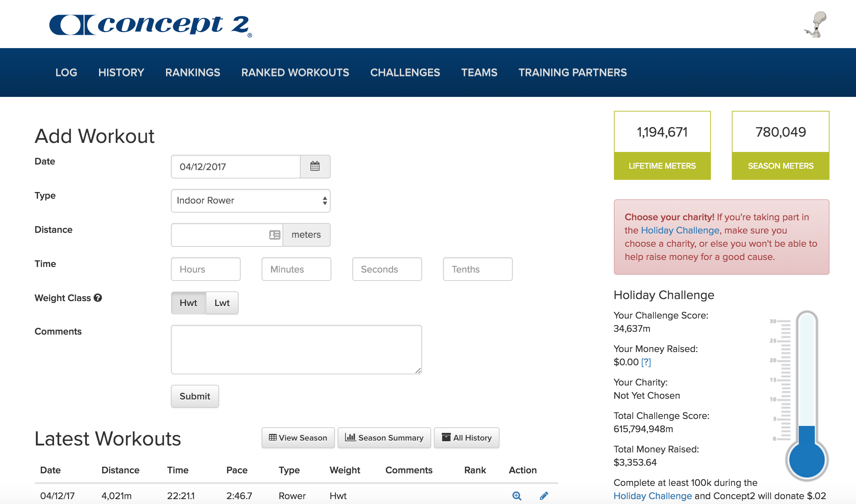The width and height of the screenshot is (856, 504).
Task: Click the Concept2 logo
Action: point(150,25)
